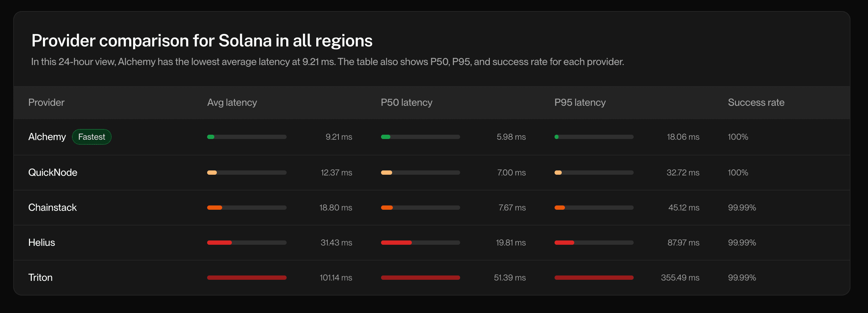The image size is (868, 313).
Task: Click the 45.12 ms value
Action: coord(684,208)
